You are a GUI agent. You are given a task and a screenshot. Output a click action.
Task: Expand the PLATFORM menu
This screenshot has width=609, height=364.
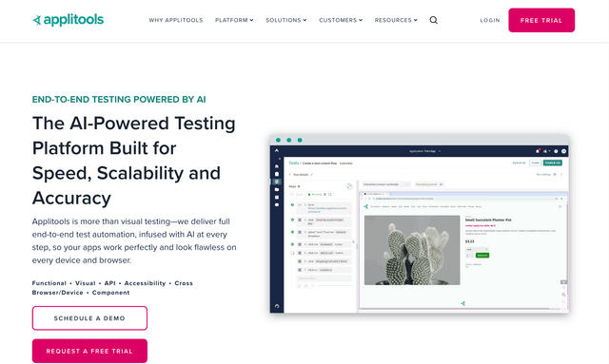pos(234,20)
